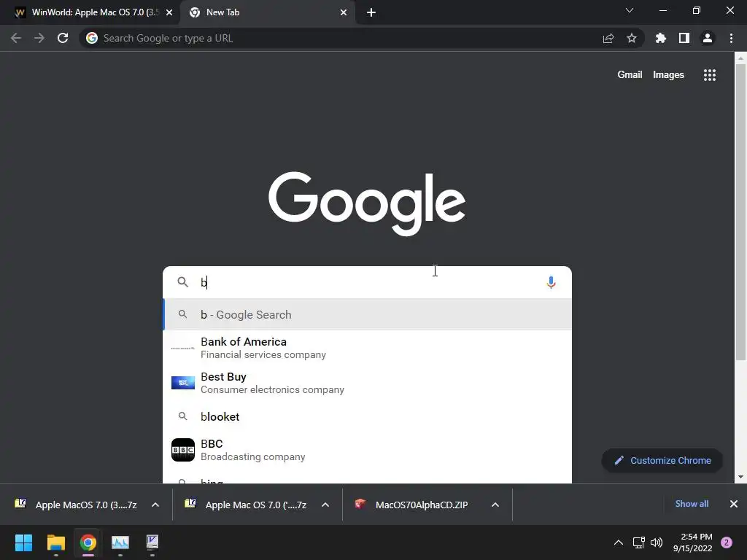Click the Best Buy logo thumbnail
This screenshot has height=560, width=747.
click(183, 382)
